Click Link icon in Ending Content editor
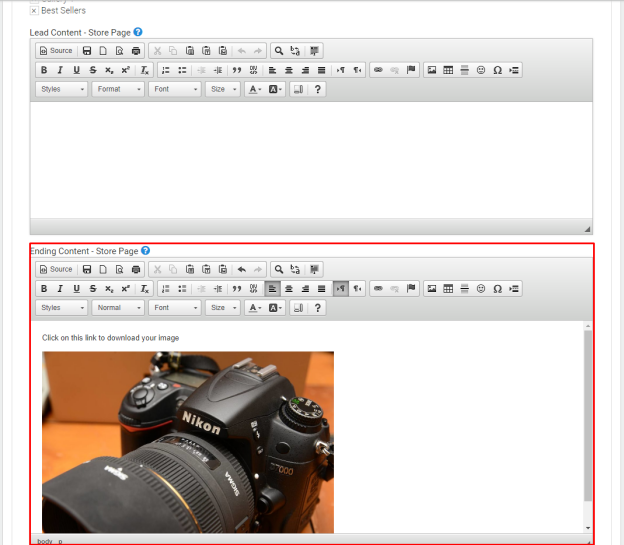The width and height of the screenshot is (624, 545). point(378,289)
